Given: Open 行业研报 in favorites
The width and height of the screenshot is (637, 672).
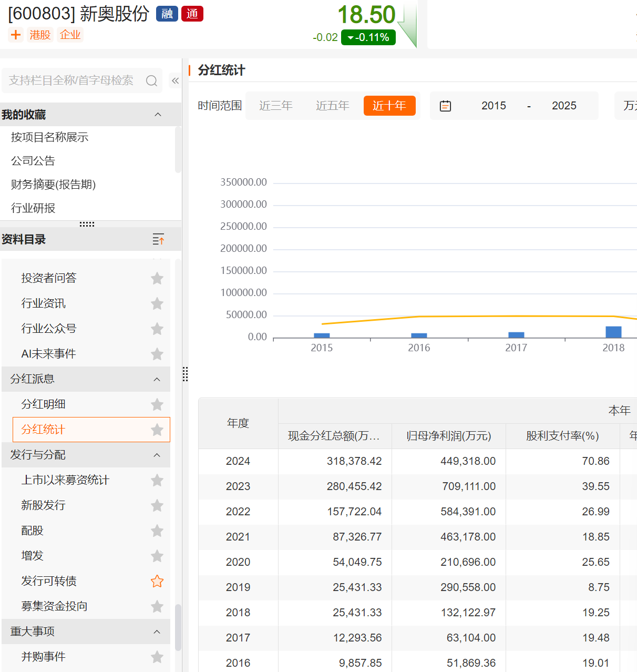Looking at the screenshot, I should coord(33,208).
